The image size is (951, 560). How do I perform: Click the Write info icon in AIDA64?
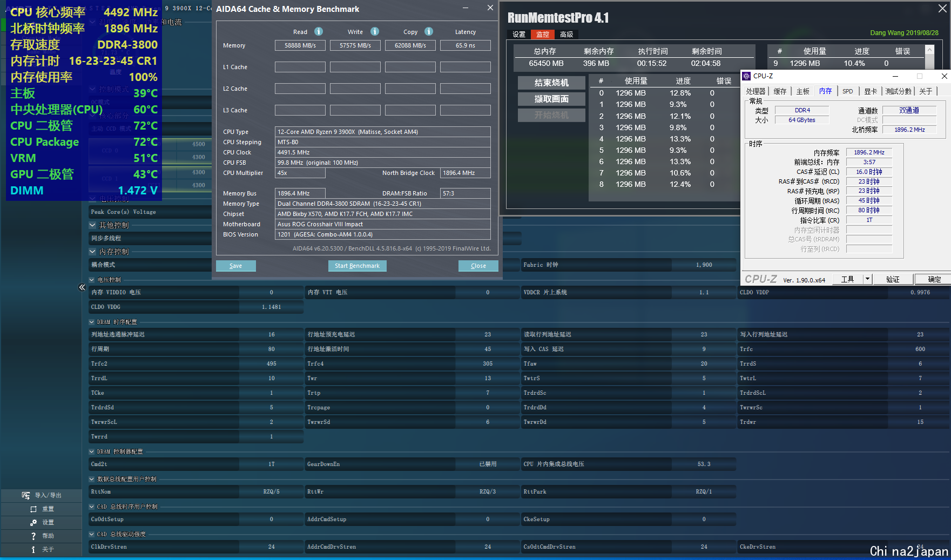click(375, 31)
